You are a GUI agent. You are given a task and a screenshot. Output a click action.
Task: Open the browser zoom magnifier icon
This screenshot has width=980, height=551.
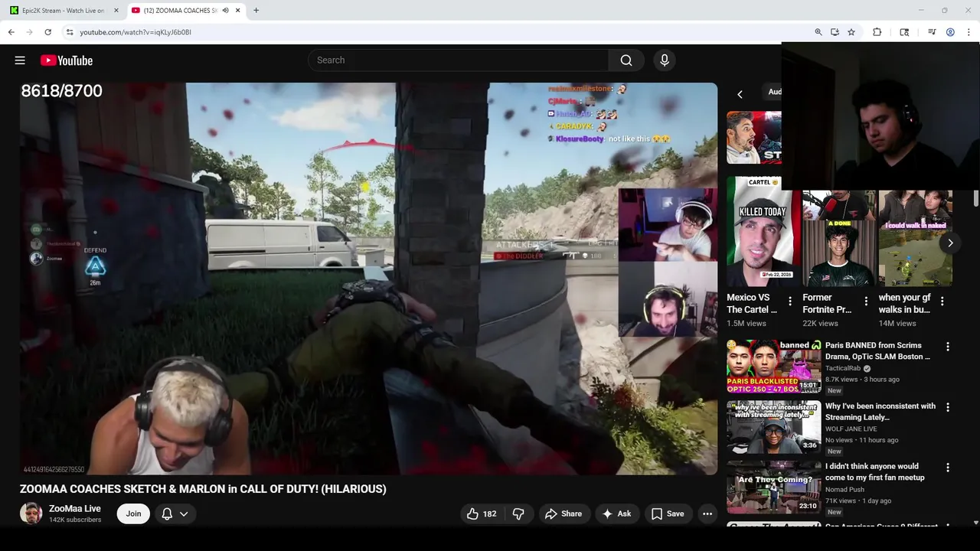(x=818, y=32)
